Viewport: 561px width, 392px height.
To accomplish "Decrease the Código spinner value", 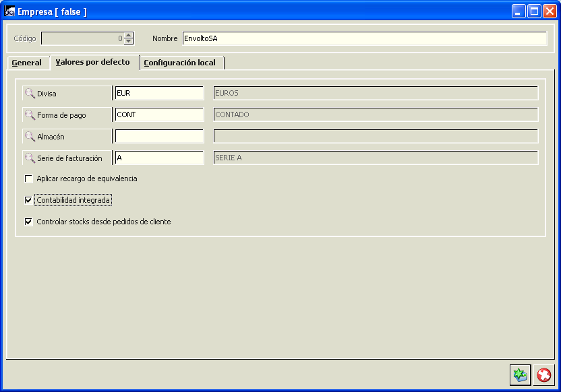I will [129, 42].
